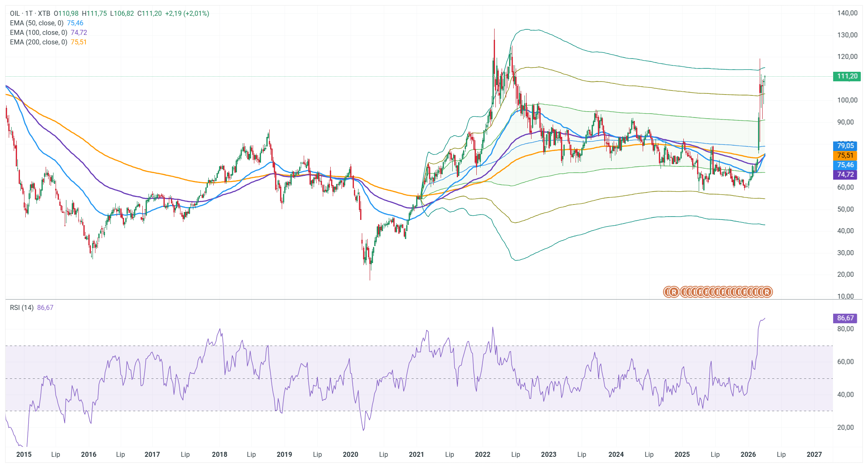868x468 pixels.
Task: Click the blue 75,46 EMA price label
Action: tap(845, 165)
